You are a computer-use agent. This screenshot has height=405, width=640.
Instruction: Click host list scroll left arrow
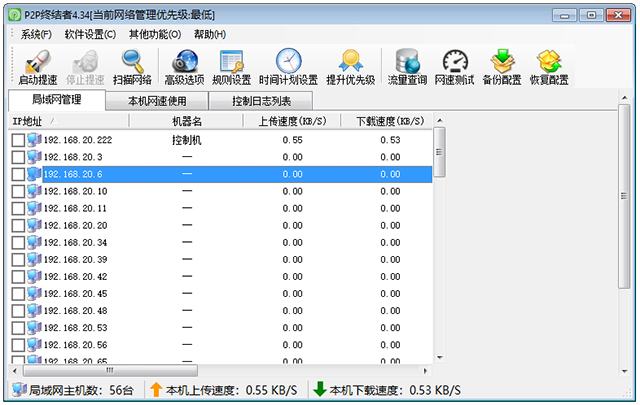click(15, 371)
